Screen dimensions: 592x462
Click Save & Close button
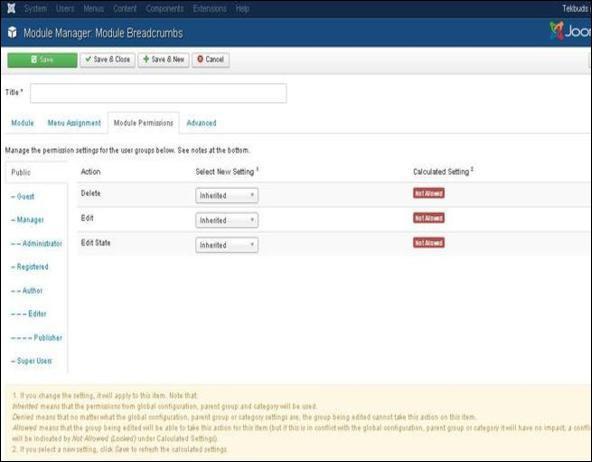pos(108,60)
